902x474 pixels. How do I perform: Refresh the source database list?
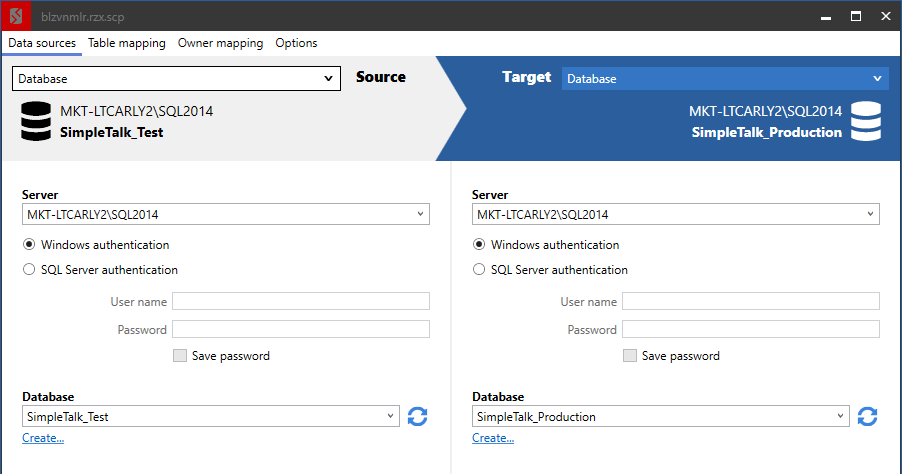tap(418, 416)
